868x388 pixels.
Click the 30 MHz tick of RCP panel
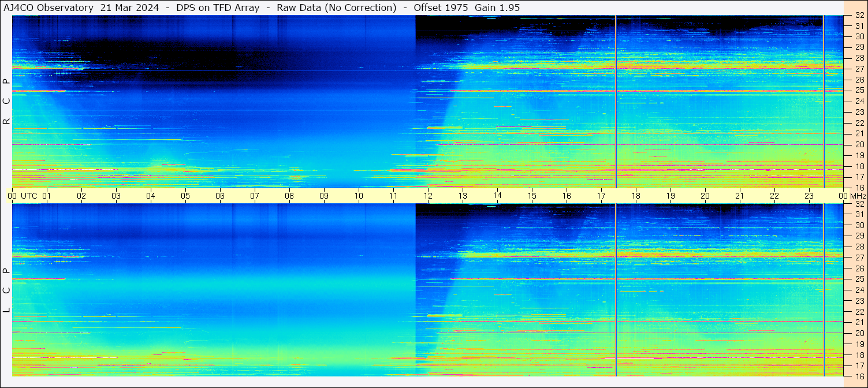pos(859,36)
